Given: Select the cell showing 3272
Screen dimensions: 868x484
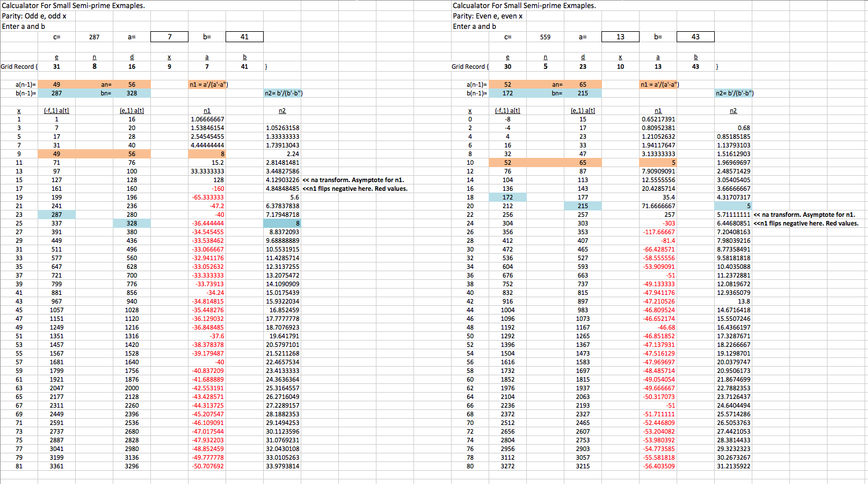Looking at the screenshot, I should coord(508,466).
